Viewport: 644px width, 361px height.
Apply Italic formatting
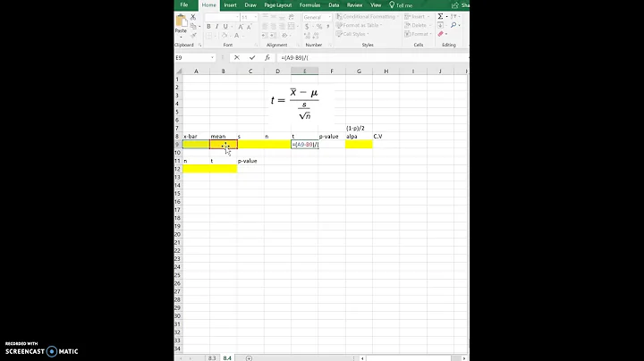click(216, 26)
